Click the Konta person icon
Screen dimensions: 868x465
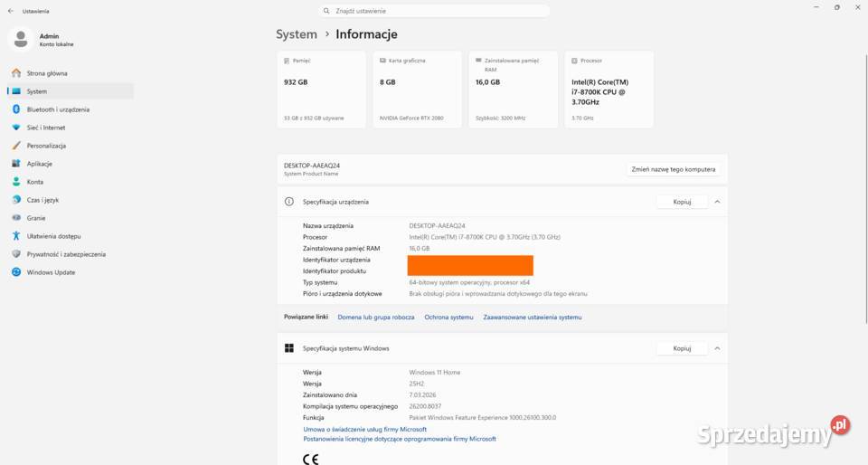point(16,182)
